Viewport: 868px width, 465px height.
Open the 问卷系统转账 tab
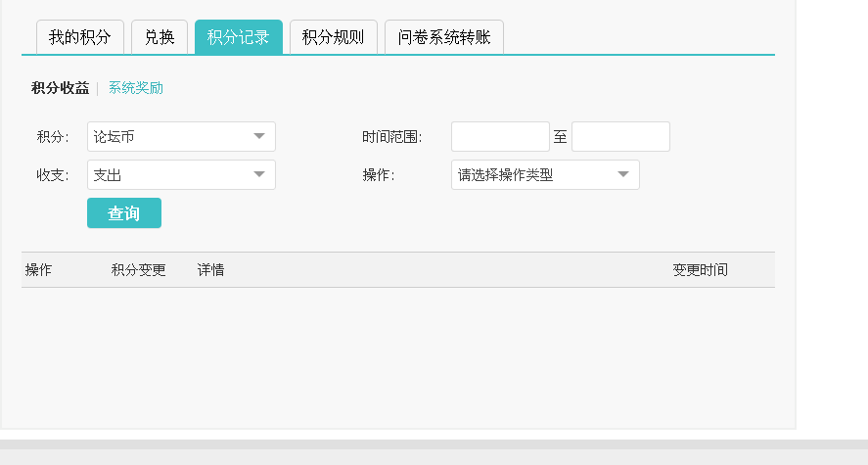pos(443,37)
